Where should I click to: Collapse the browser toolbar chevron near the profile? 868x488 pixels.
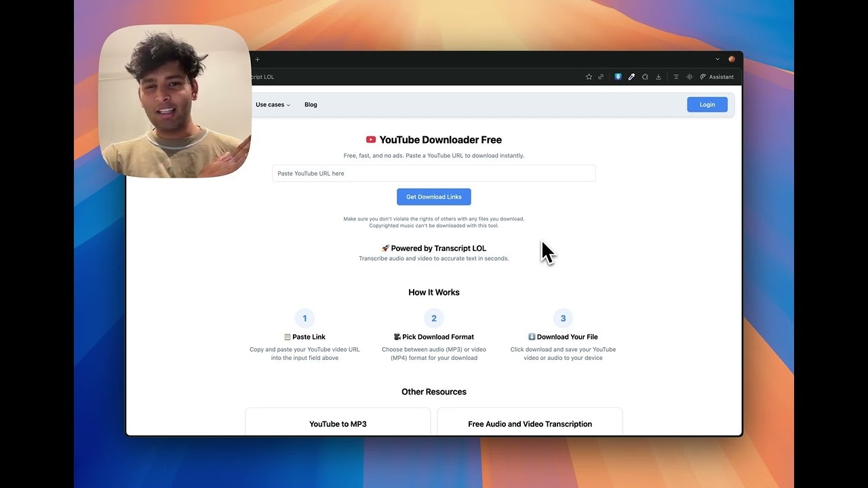click(x=717, y=59)
